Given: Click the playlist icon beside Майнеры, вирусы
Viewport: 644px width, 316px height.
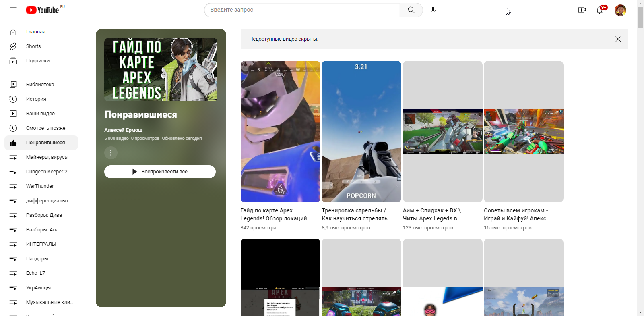Looking at the screenshot, I should pos(13,157).
